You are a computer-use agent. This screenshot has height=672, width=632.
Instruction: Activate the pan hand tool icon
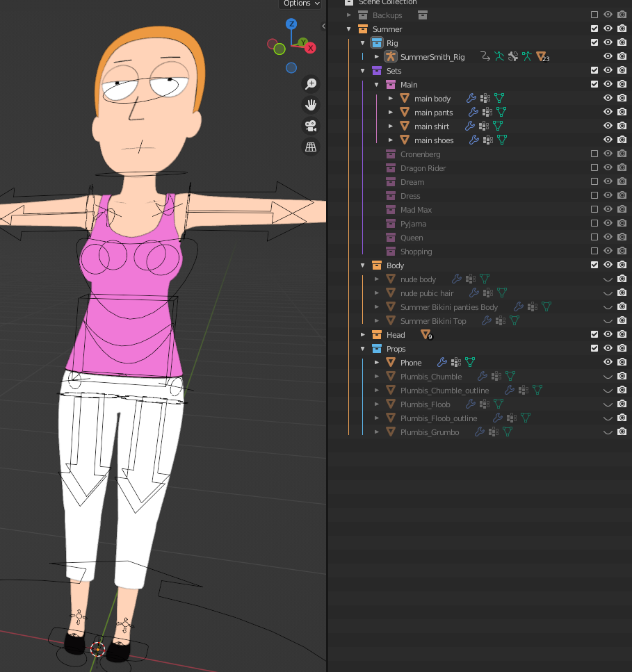click(x=311, y=105)
